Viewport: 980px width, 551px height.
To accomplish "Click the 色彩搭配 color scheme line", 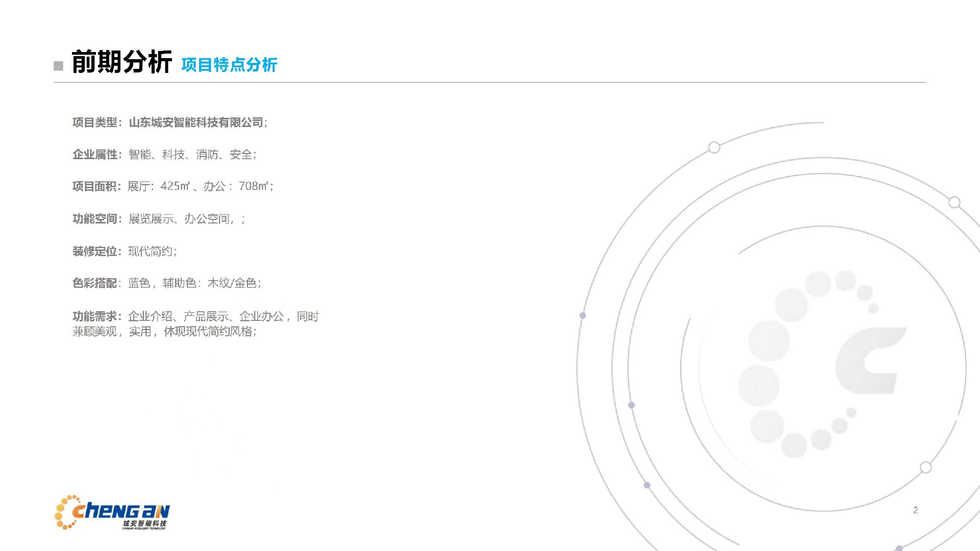I will pyautogui.click(x=166, y=283).
